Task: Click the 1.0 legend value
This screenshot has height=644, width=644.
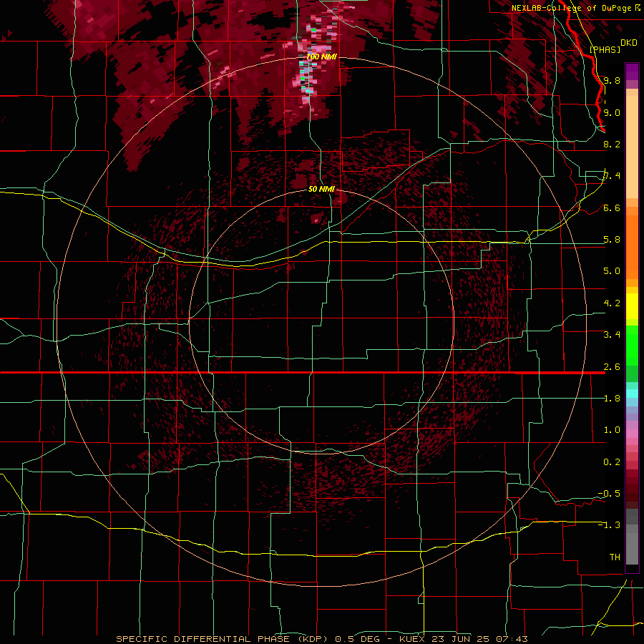Action: [612, 430]
